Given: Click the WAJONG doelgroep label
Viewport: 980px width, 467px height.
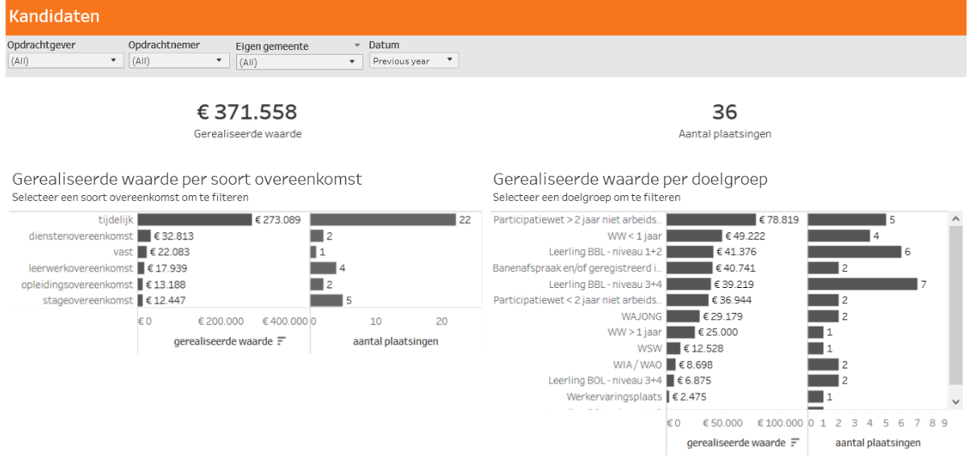Looking at the screenshot, I should click(x=641, y=316).
